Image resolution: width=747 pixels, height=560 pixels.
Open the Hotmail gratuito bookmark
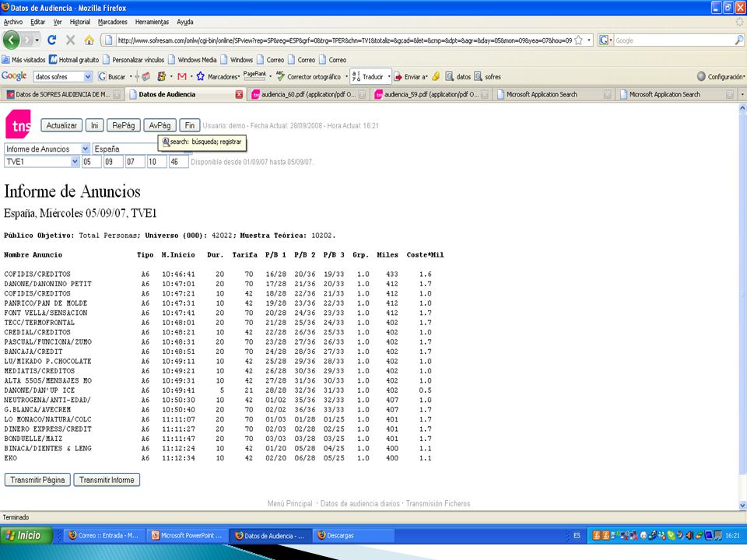(75, 60)
